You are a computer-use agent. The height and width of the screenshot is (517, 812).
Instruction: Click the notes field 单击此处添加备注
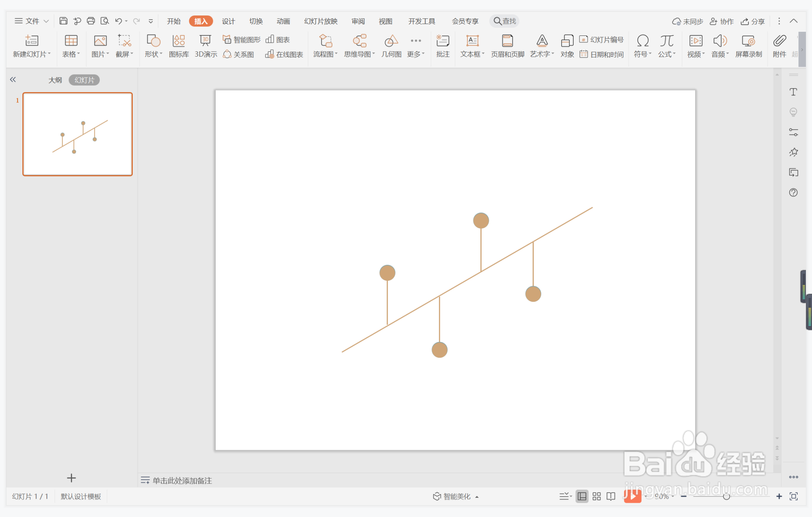tap(182, 481)
